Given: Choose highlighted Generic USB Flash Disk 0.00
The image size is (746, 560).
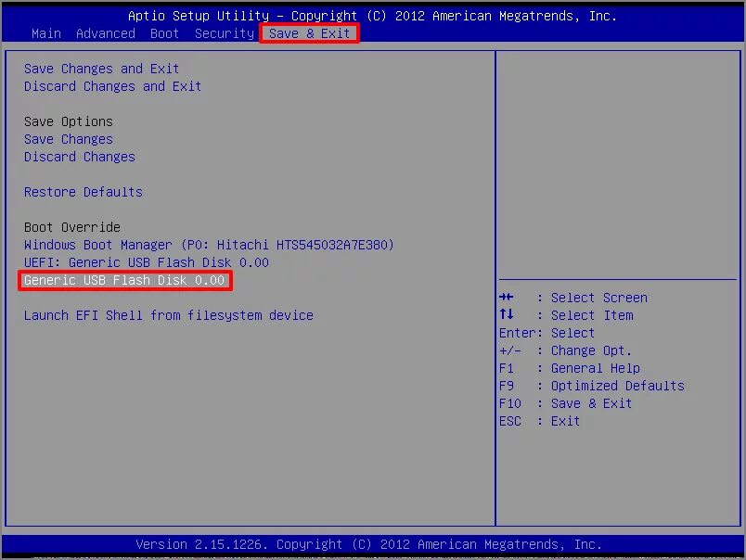Looking at the screenshot, I should [124, 280].
